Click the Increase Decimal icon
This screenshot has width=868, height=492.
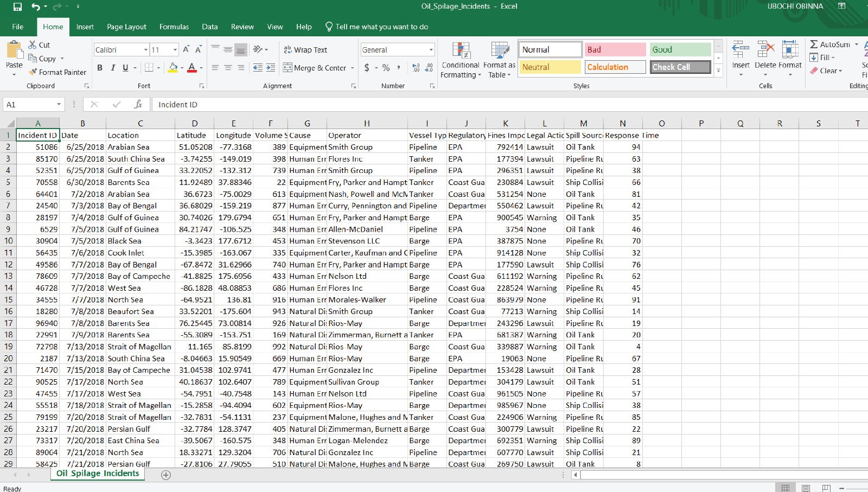416,68
